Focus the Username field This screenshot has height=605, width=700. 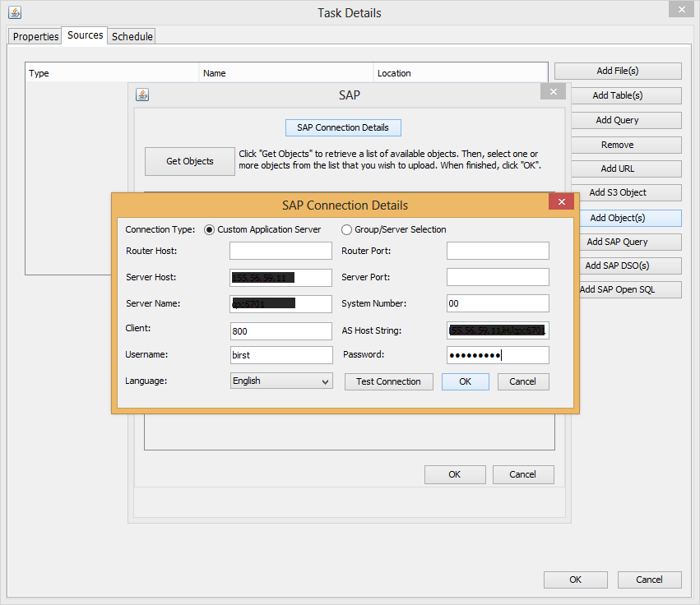pyautogui.click(x=281, y=355)
